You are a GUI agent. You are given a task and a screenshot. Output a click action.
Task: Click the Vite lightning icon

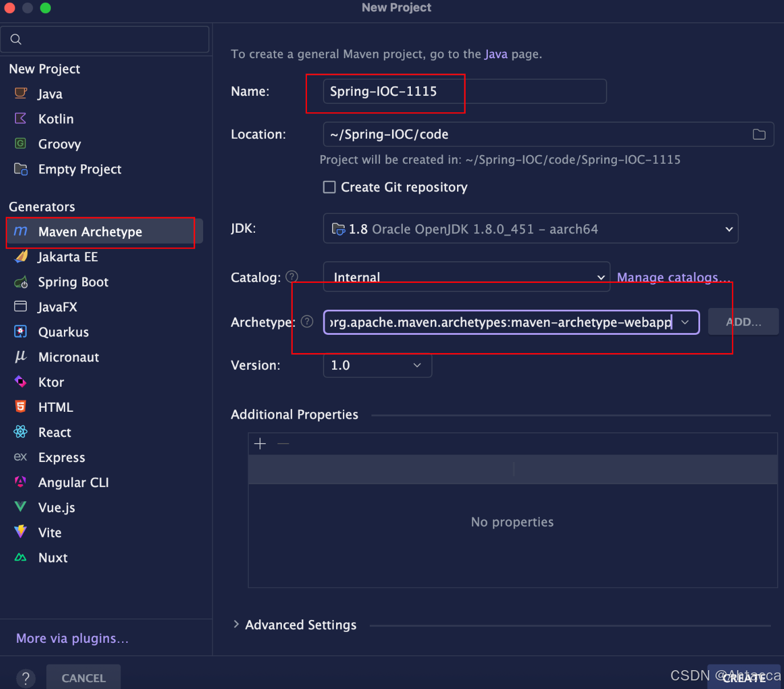tap(21, 532)
